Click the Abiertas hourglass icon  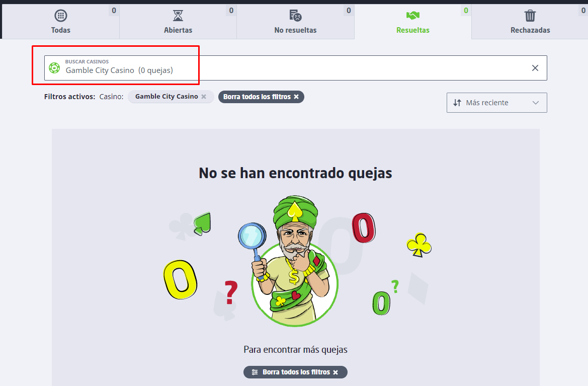coord(178,16)
